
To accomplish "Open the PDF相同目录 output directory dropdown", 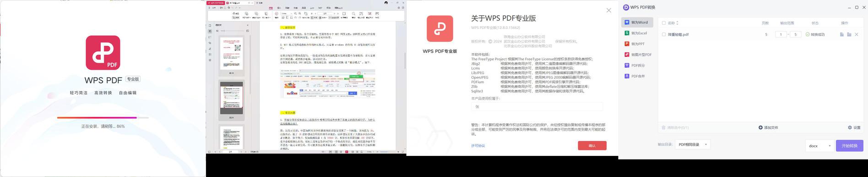I will point(693,144).
